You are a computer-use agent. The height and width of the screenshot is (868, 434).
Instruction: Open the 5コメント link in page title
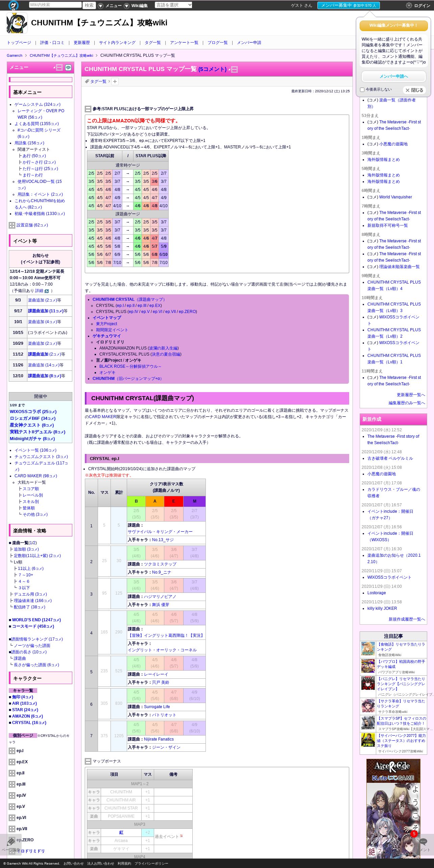[212, 69]
